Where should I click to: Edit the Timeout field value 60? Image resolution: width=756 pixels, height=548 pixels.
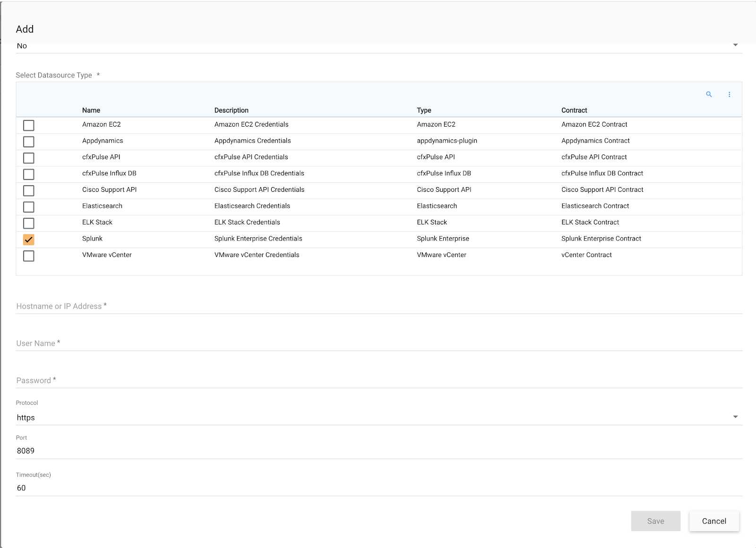click(x=379, y=488)
